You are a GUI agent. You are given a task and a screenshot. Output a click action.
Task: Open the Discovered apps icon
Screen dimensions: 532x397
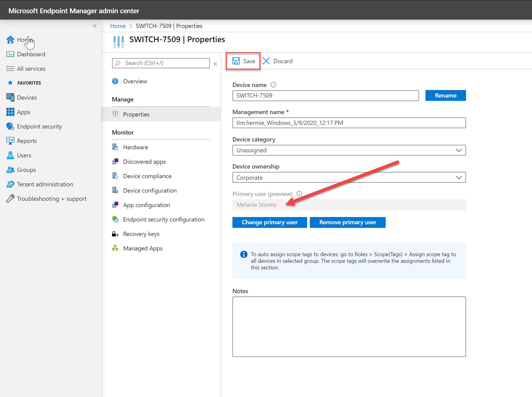(x=115, y=162)
